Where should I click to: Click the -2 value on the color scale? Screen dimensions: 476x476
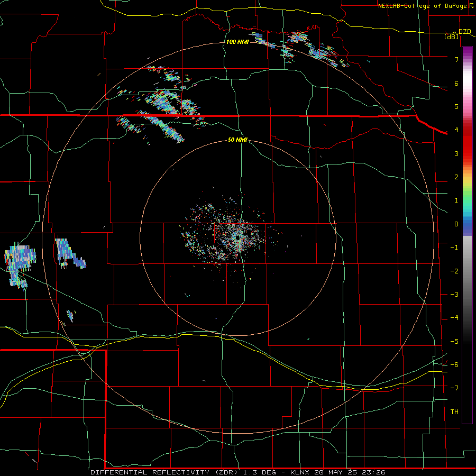point(454,271)
